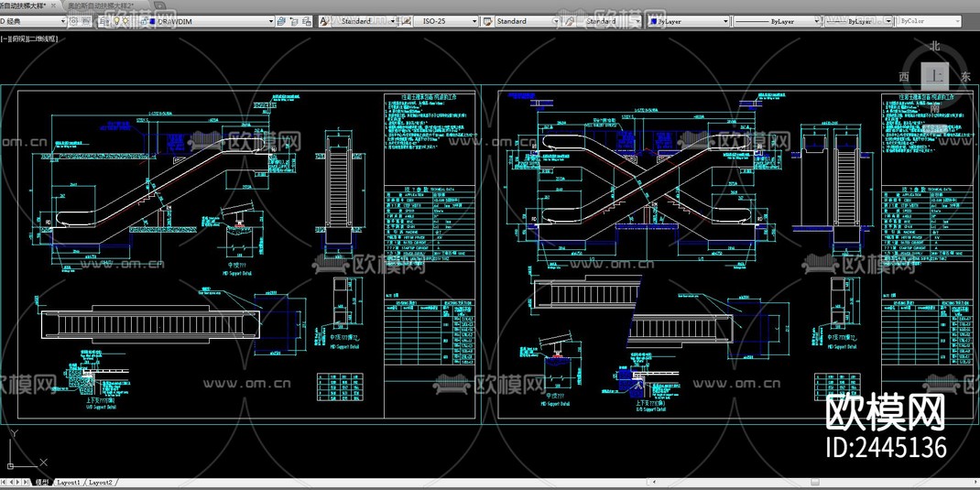The height and width of the screenshot is (490, 980).
Task: Click the new drawing tab button
Action: point(159,5)
